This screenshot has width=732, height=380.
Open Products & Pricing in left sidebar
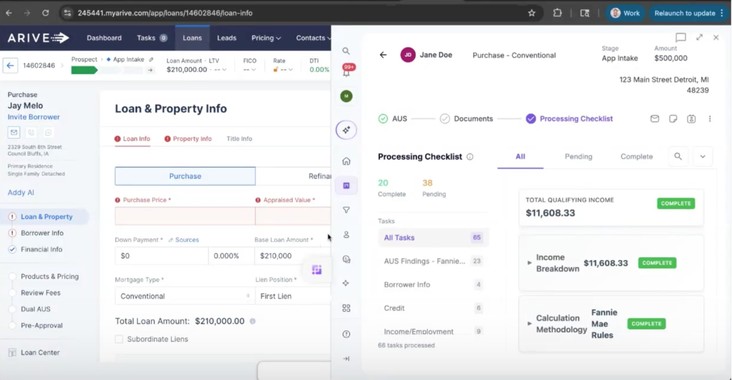pyautogui.click(x=49, y=276)
